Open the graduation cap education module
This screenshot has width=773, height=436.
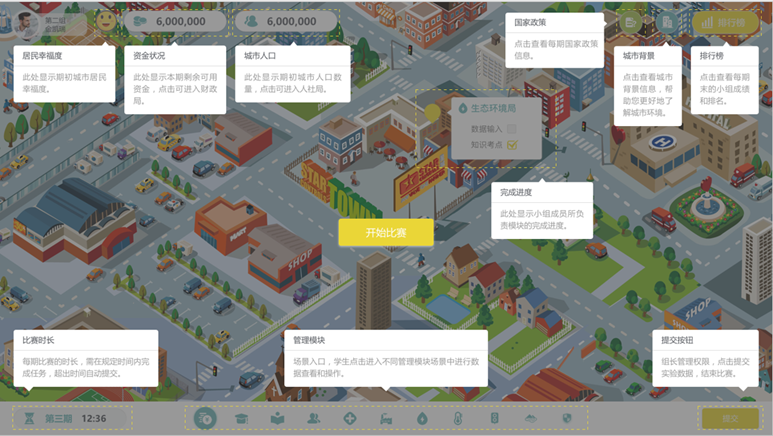pos(241,418)
